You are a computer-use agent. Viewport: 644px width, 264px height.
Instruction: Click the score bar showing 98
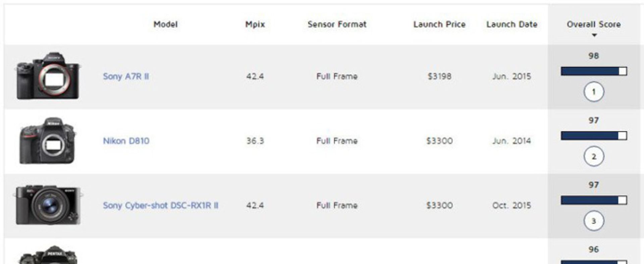tap(594, 71)
